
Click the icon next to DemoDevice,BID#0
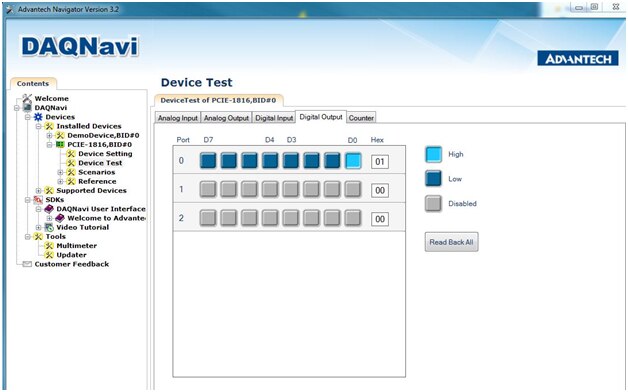point(60,135)
